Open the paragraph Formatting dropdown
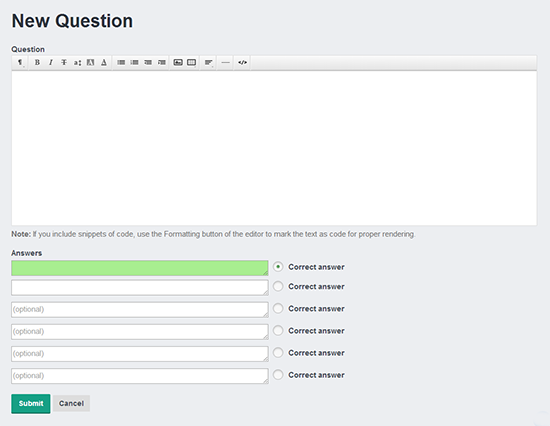This screenshot has width=550, height=426. coord(20,62)
